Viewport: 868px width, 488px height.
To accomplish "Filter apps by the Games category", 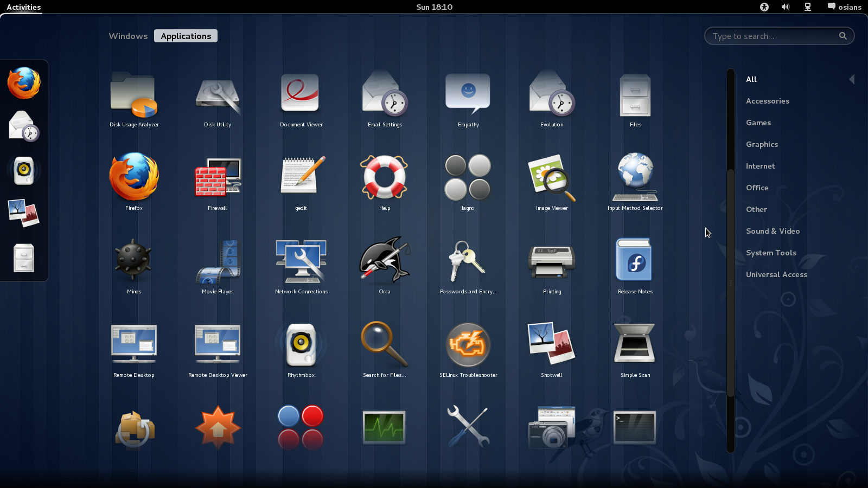I will click(x=758, y=123).
